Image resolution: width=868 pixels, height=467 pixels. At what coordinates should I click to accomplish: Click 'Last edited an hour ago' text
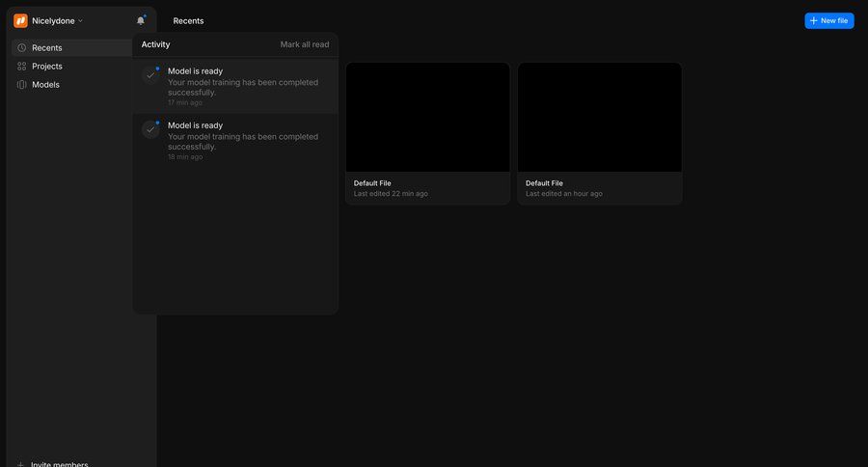tap(564, 193)
